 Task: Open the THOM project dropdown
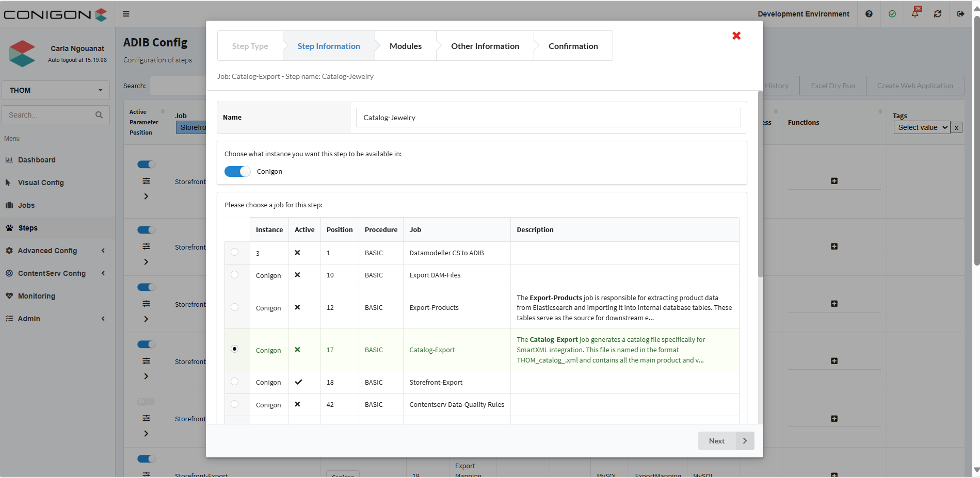click(56, 90)
